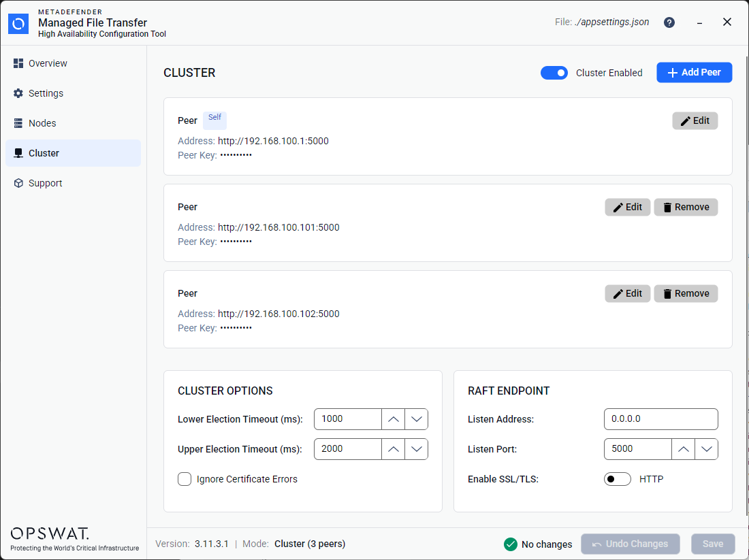Viewport: 749px width, 560px height.
Task: Increase Listen Port with up arrow
Action: click(x=683, y=449)
